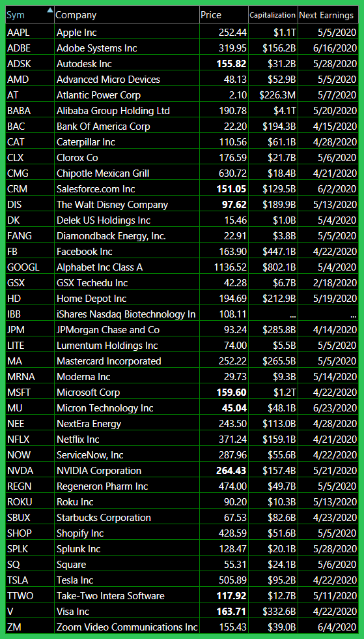
Task: Click Shopify Inc company name
Action: tap(80, 533)
